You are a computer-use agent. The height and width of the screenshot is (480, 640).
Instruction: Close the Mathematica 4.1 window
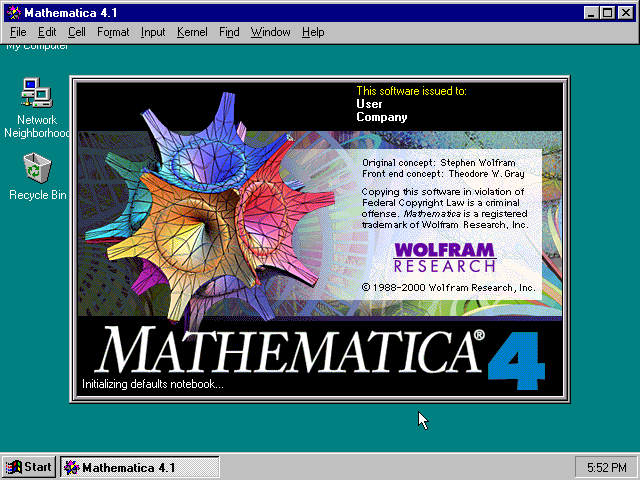click(626, 13)
